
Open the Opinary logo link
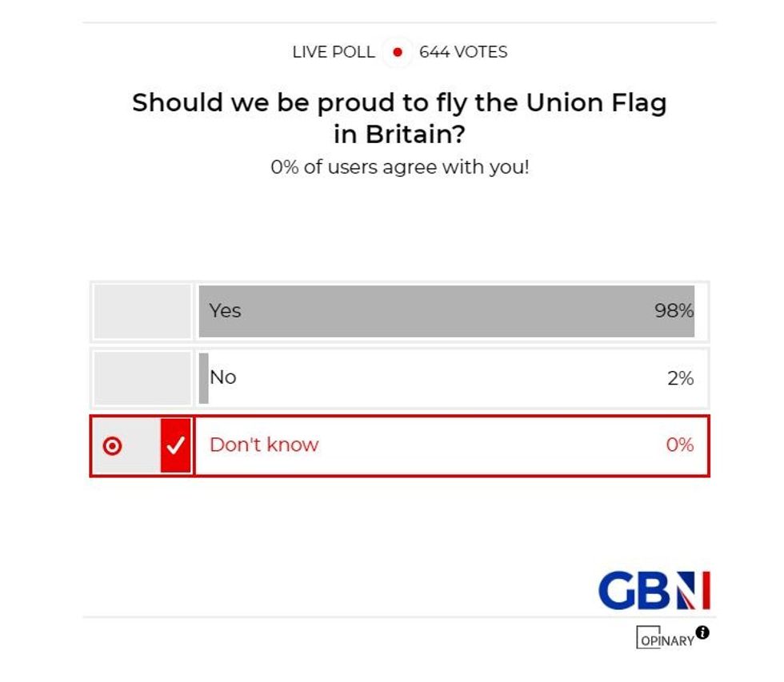pos(666,640)
